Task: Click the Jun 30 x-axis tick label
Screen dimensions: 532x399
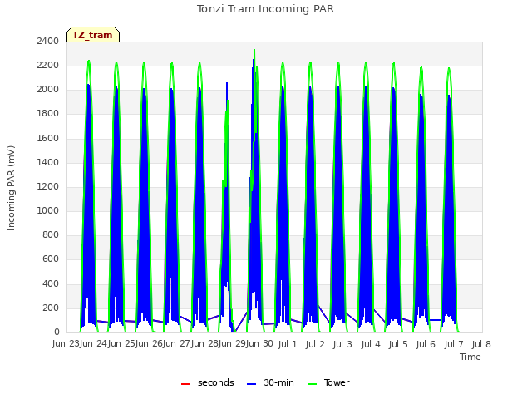Action: pyautogui.click(x=259, y=344)
